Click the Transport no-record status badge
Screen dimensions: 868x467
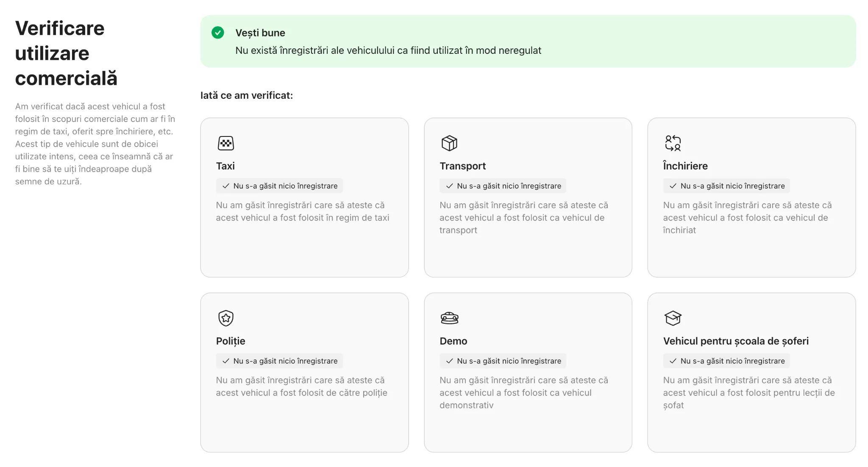click(503, 186)
